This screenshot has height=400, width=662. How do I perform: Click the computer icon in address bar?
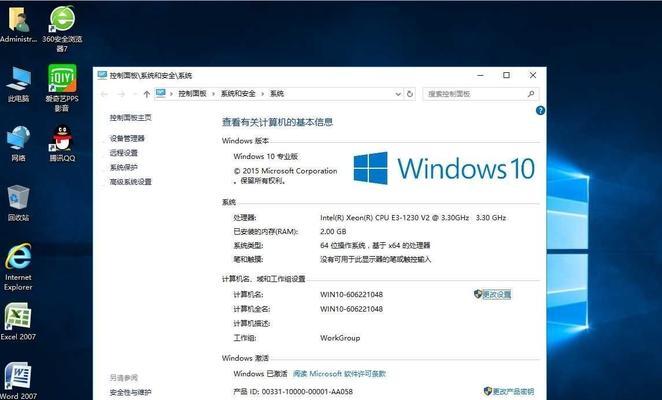[160, 93]
